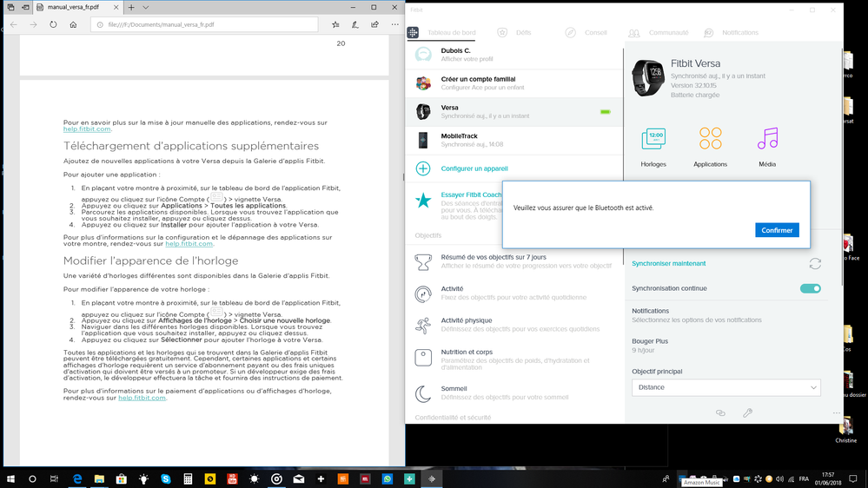
Task: Click Edge back arrow button
Action: coord(14,24)
